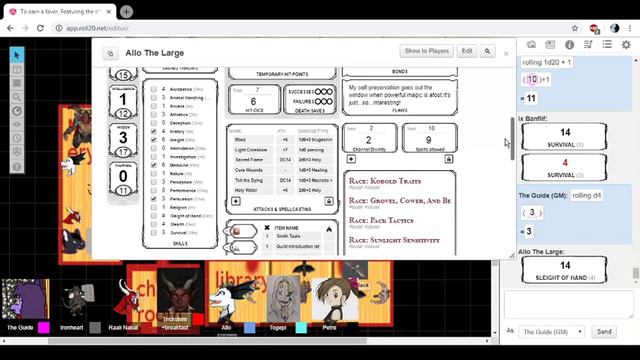Click the Edit button
640x360 pixels.
tap(467, 51)
